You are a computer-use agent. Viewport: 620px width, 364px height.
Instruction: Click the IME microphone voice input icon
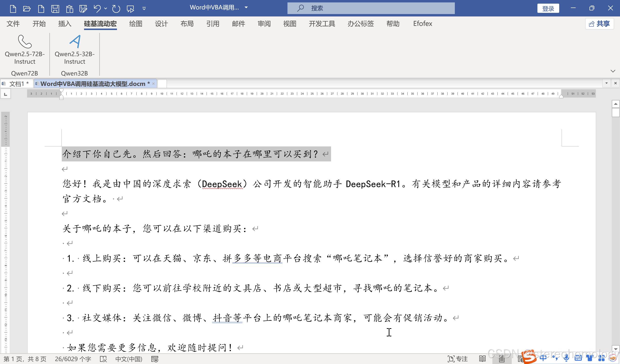point(566,358)
